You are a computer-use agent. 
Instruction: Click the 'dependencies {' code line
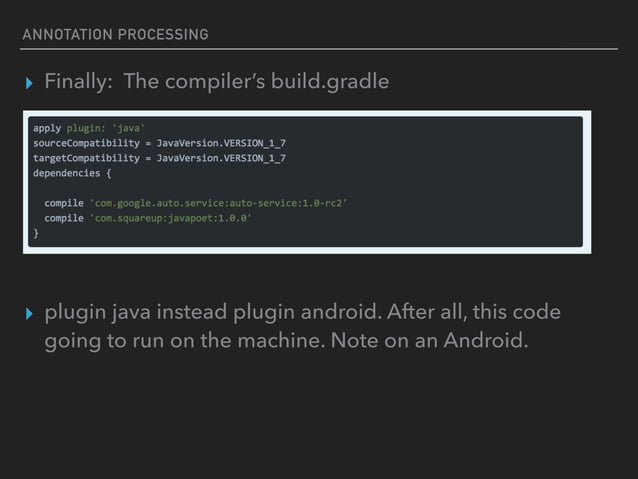(66, 172)
